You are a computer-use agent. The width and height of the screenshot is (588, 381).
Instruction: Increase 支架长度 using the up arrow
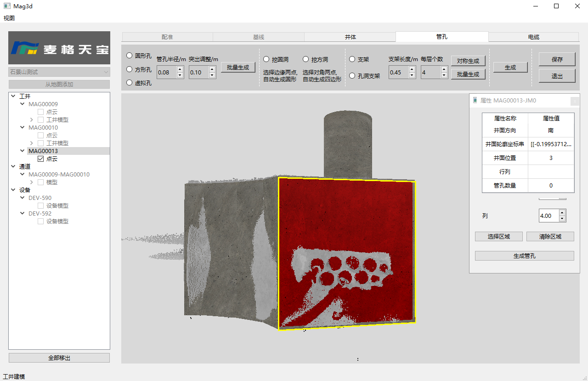[412, 69]
